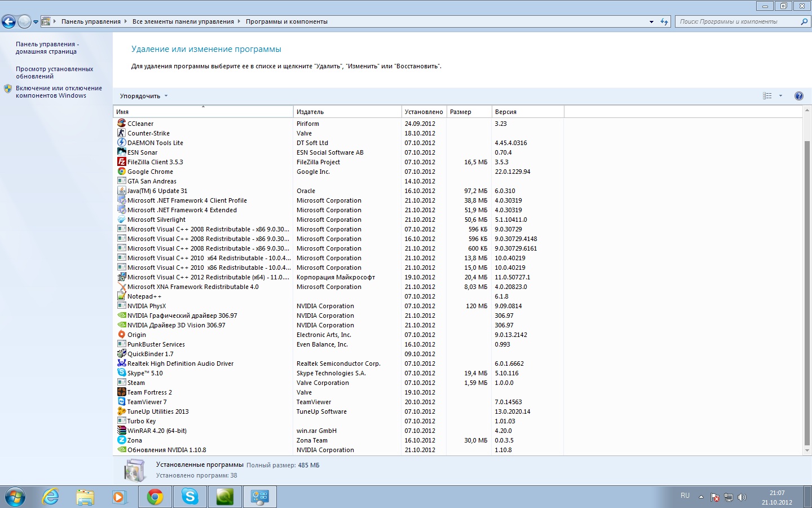Select the TeamViewer 7 icon
The height and width of the screenshot is (508, 812).
[121, 401]
